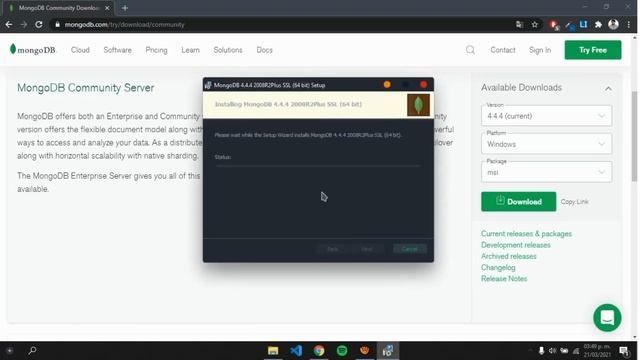The width and height of the screenshot is (640, 360).
Task: Open the Cloud menu in the site navigation
Action: coord(80,50)
